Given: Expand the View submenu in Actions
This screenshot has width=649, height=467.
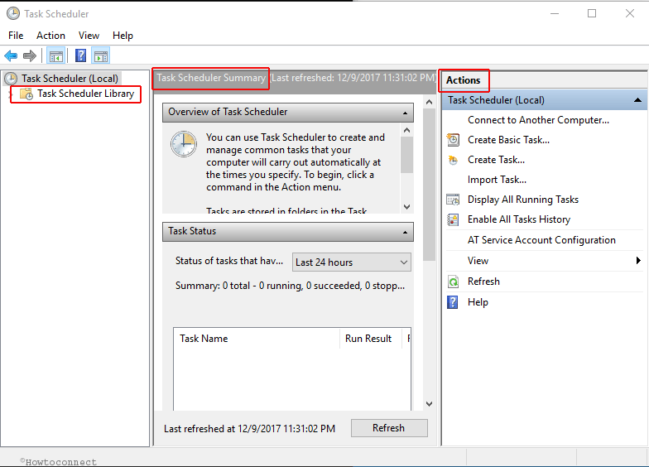Looking at the screenshot, I should [638, 260].
